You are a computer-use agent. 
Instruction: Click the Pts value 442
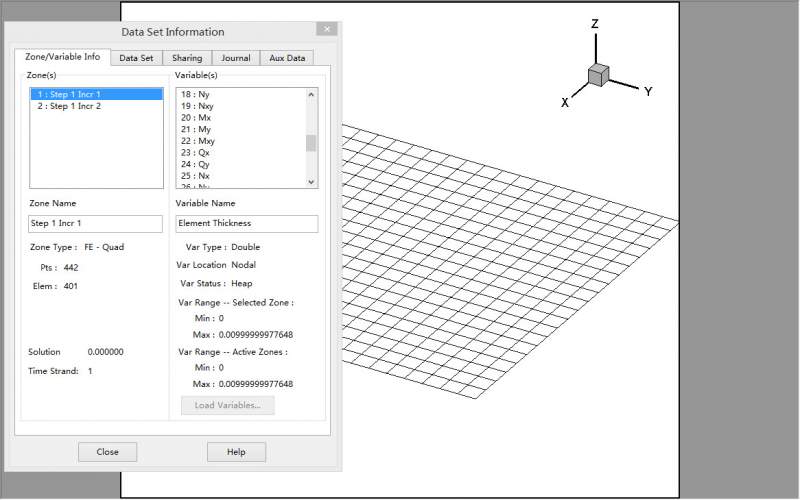tap(71, 268)
